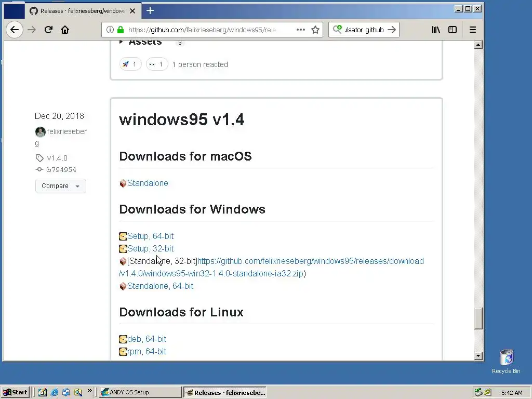This screenshot has height=399, width=532.
Task: Click '1 person reacted' text
Action: (200, 64)
